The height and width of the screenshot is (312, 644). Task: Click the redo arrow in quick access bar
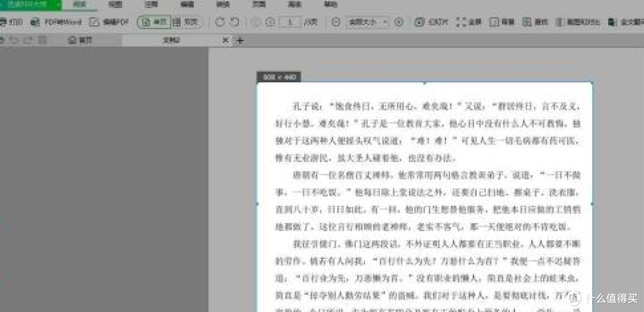(27, 41)
